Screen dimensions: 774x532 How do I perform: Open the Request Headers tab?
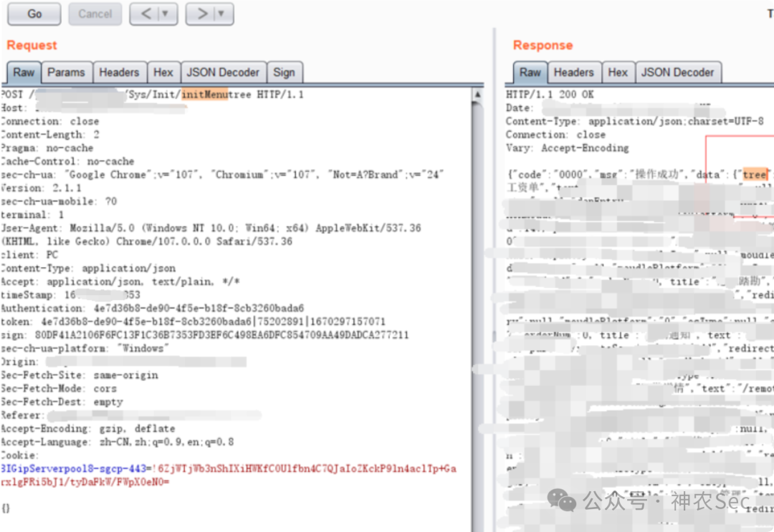[x=119, y=72]
